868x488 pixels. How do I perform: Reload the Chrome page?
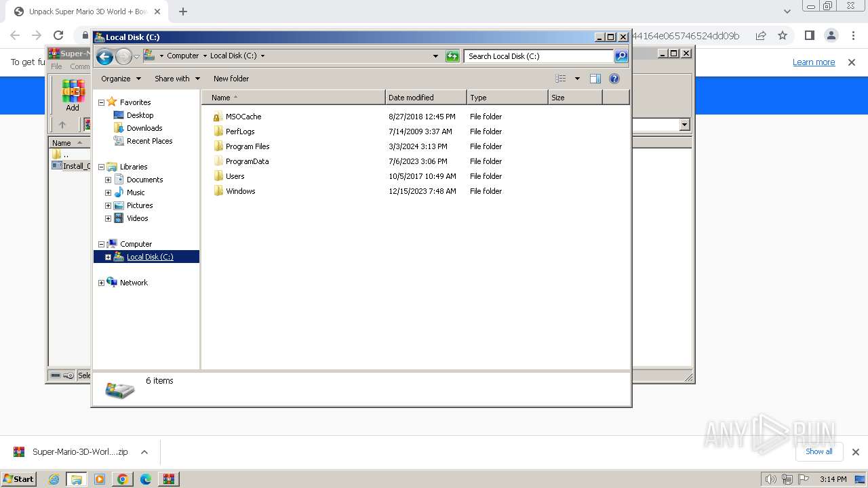[x=58, y=35]
